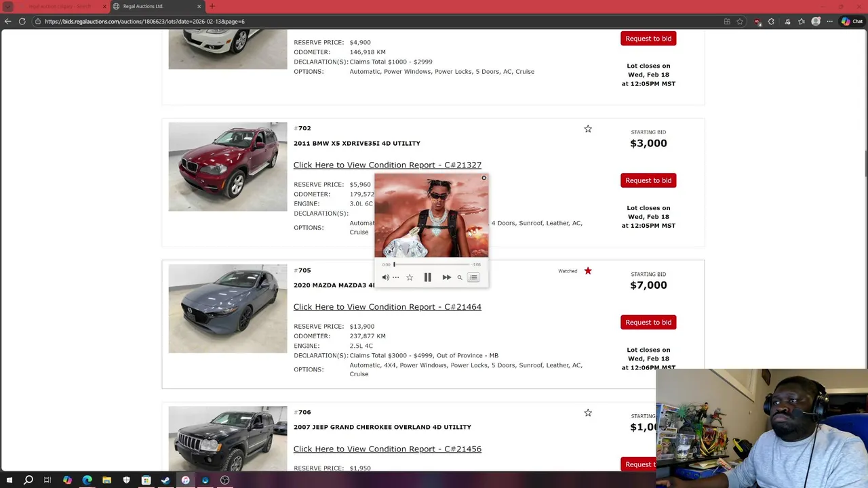Add lot 702 BMW X5 to watchlist
868x488 pixels.
(588, 129)
